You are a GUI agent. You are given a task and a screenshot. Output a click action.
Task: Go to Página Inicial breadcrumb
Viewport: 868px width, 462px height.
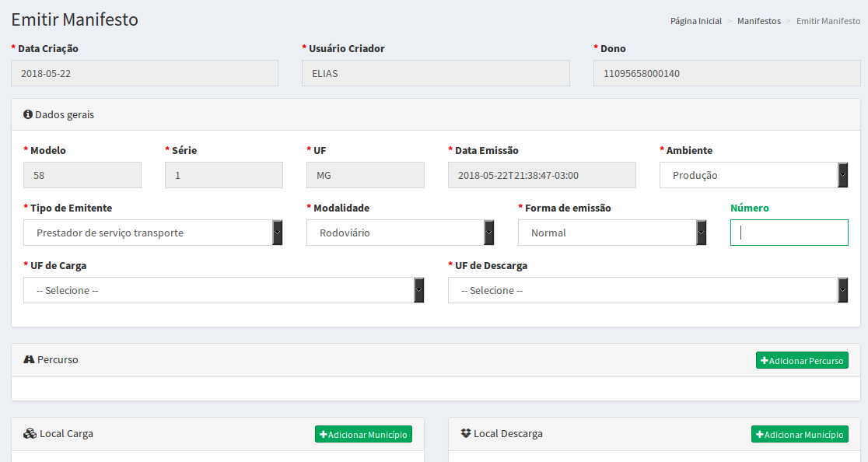[695, 21]
